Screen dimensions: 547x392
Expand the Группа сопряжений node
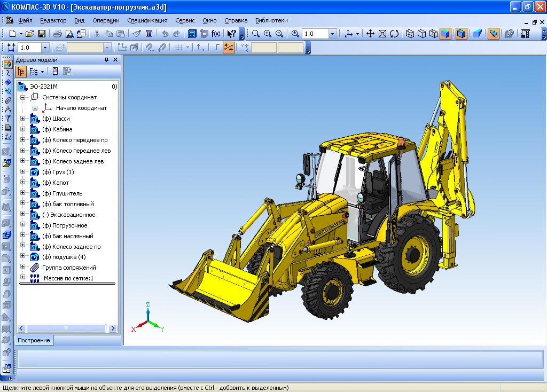pyautogui.click(x=22, y=267)
